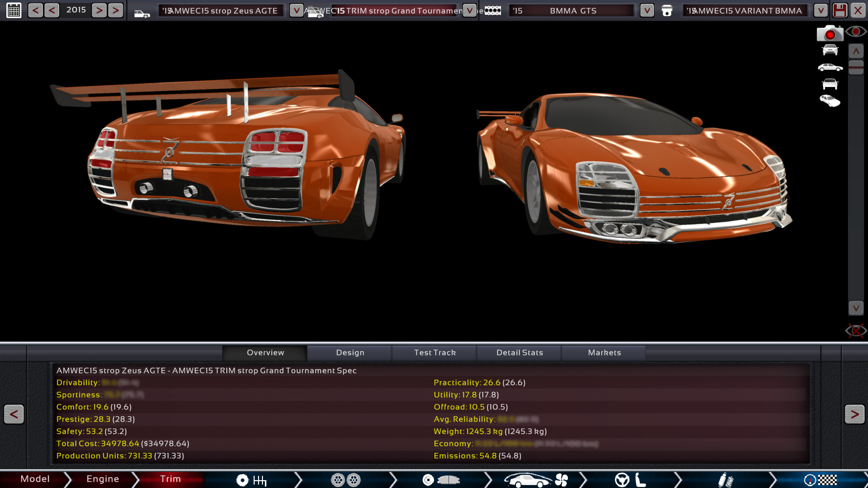Click the Safety: 53.2 stat
Screen dimensions: 868x488
[91, 431]
